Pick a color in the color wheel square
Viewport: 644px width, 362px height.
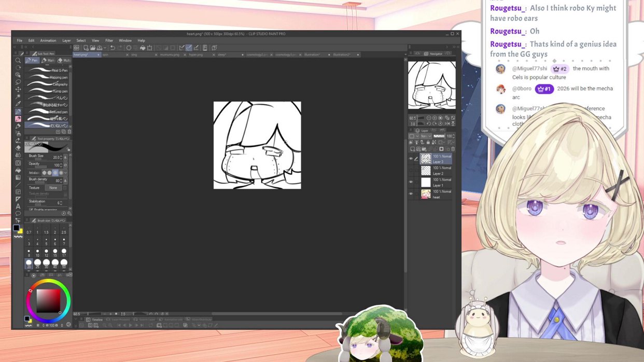click(x=49, y=300)
